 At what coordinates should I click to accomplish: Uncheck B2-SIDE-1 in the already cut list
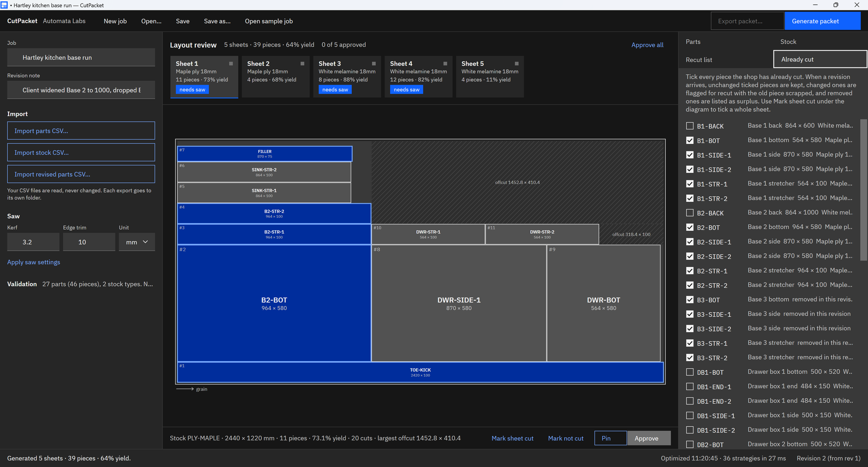coord(690,242)
